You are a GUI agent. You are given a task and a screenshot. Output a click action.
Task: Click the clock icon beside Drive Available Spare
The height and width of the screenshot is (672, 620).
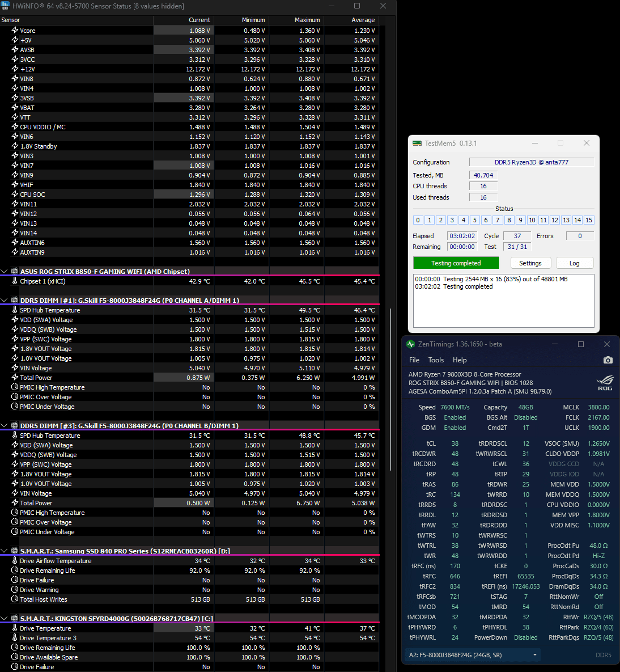(15, 657)
